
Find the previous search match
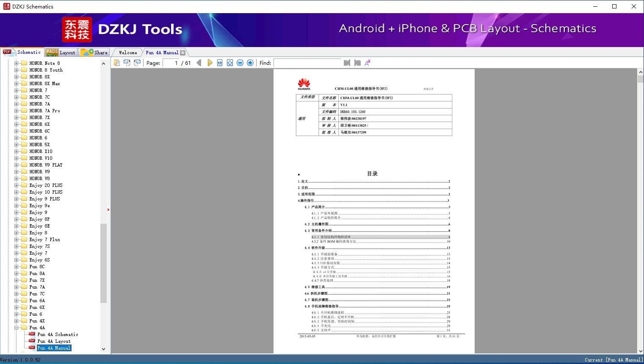coord(347,63)
